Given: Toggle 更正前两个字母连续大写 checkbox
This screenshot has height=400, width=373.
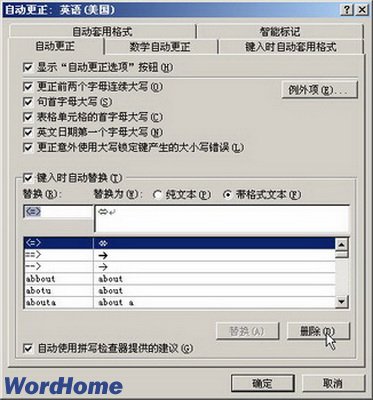Looking at the screenshot, I should (28, 87).
